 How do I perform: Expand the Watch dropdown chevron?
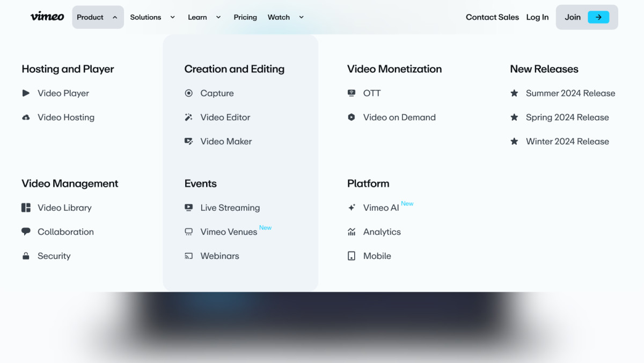pyautogui.click(x=301, y=17)
